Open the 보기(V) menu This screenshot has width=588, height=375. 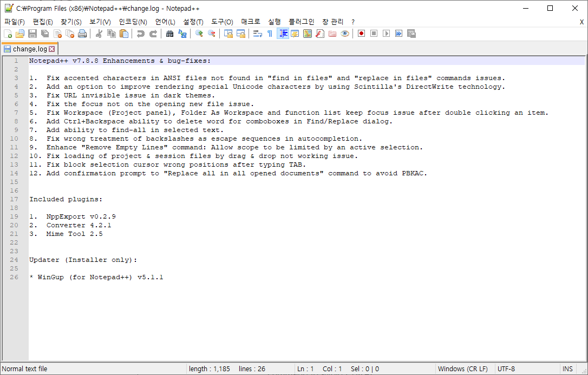point(100,22)
